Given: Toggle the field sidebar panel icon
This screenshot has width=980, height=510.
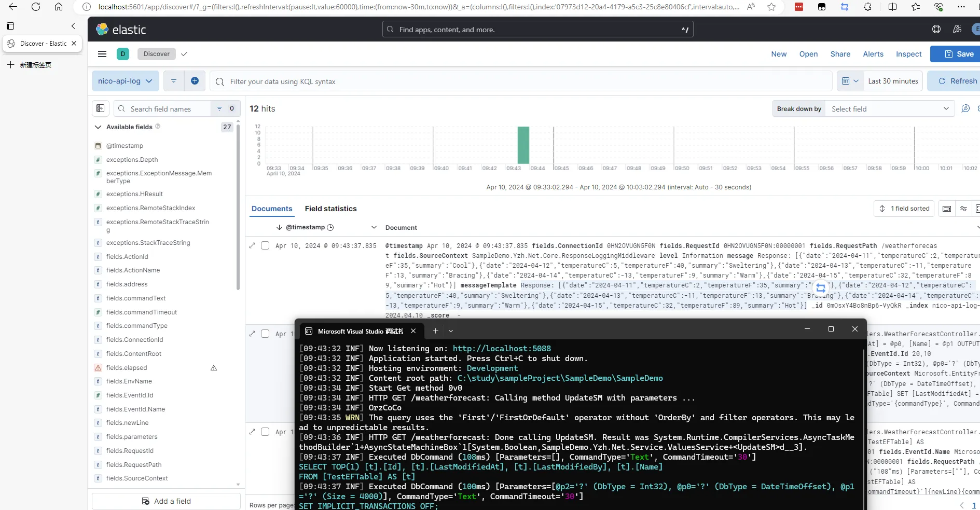Looking at the screenshot, I should click(x=100, y=108).
